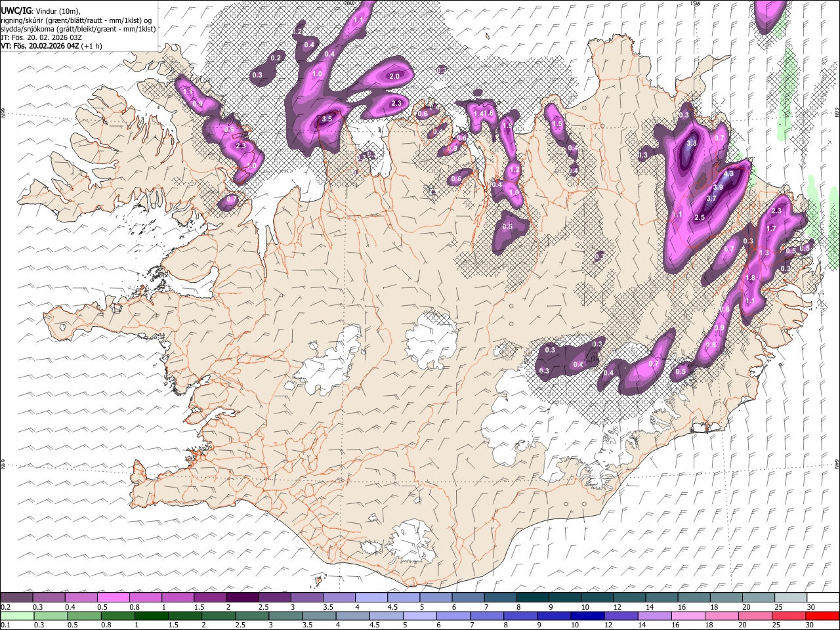840x630 pixels.
Task: Click the '2.0' snowfall value on the map
Action: tap(394, 77)
